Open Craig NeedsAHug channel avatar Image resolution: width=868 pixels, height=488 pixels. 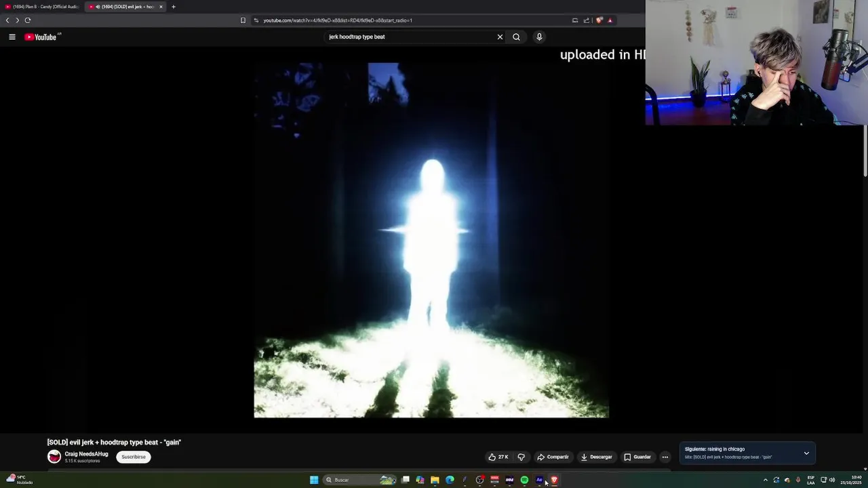[54, 457]
